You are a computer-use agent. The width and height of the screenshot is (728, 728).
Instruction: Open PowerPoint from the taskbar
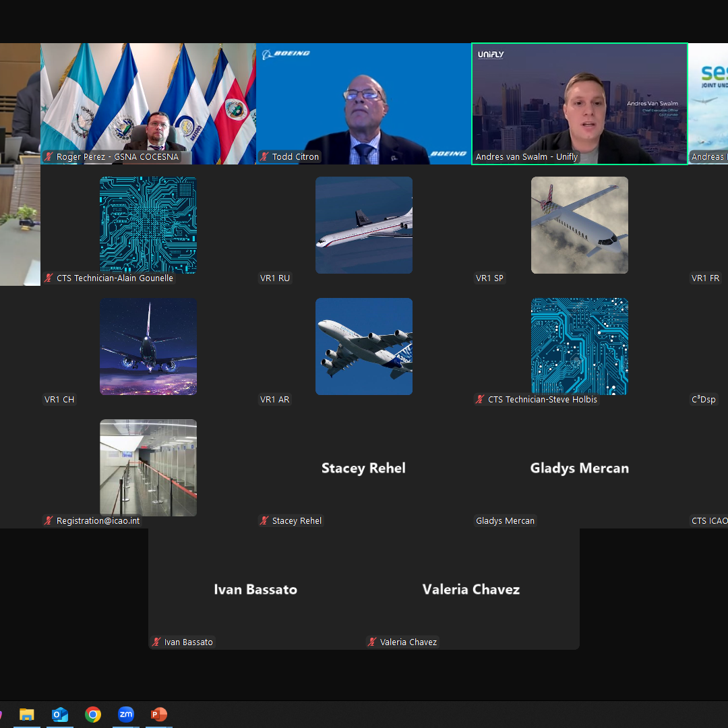pyautogui.click(x=159, y=715)
